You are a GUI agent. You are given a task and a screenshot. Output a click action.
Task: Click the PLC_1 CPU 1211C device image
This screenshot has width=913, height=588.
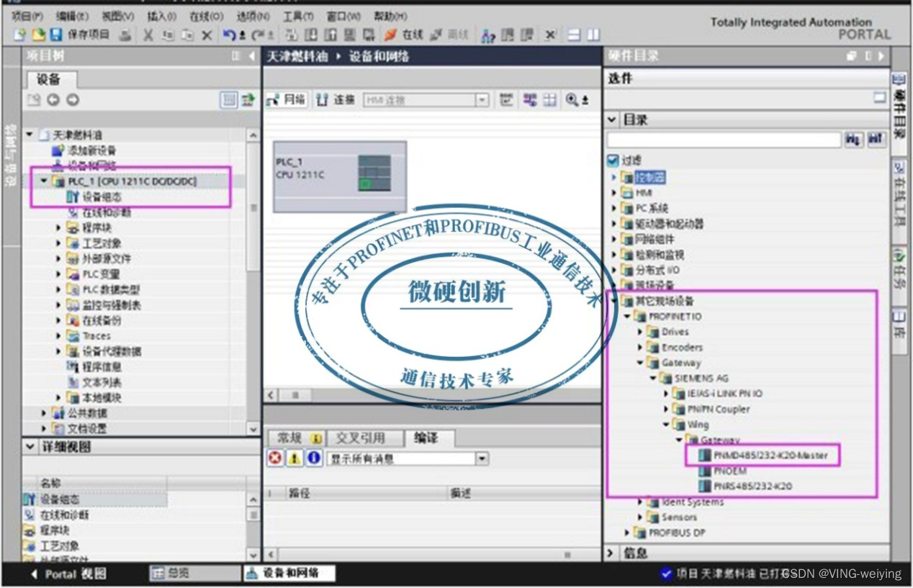(340, 176)
